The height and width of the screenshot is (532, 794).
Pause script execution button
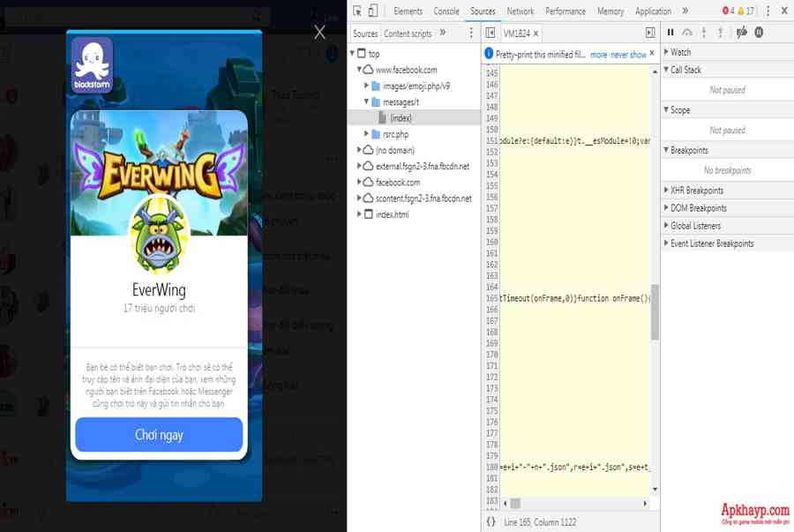pyautogui.click(x=670, y=33)
